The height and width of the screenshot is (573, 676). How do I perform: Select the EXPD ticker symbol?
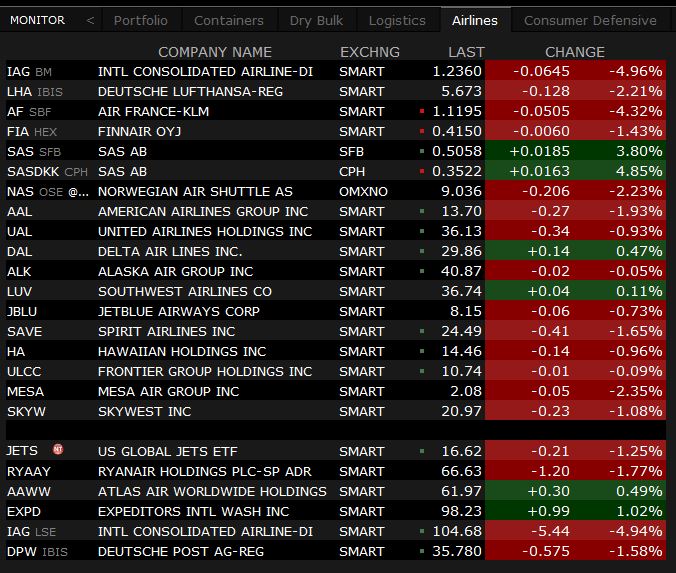tap(24, 511)
